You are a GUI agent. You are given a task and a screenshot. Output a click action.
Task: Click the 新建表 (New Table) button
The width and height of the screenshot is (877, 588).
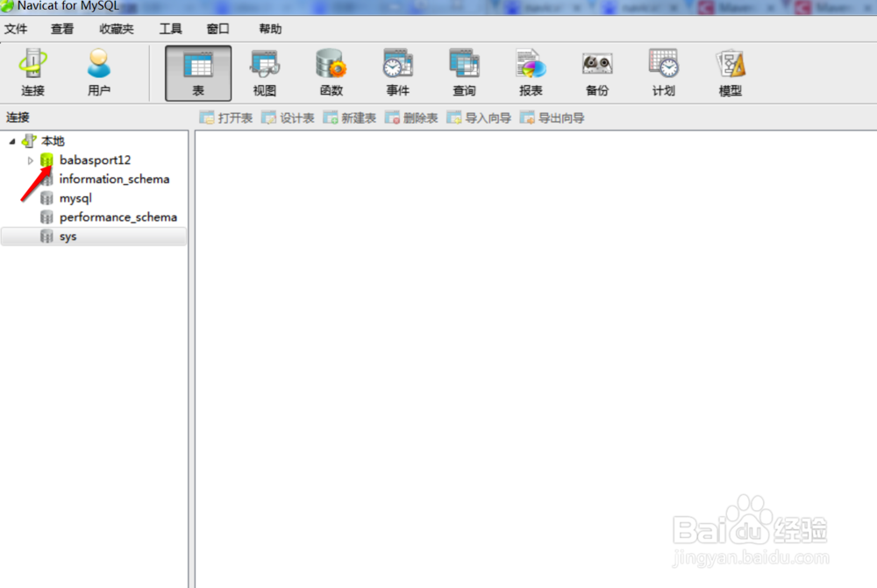(x=350, y=118)
